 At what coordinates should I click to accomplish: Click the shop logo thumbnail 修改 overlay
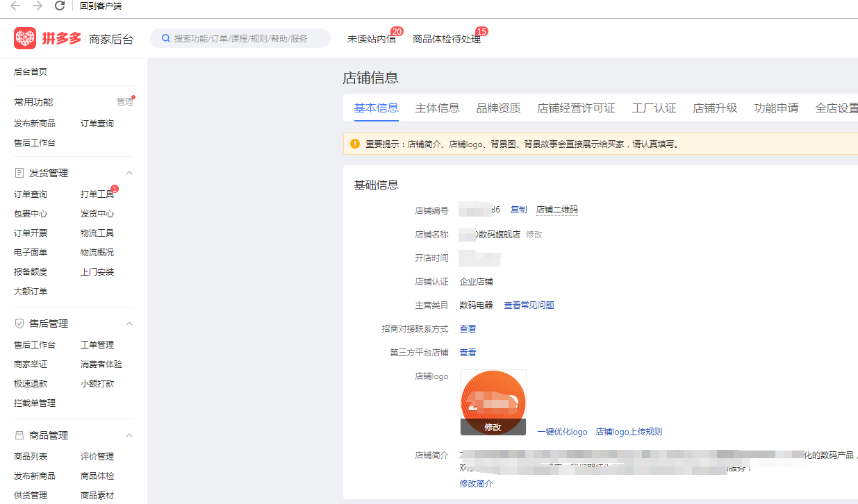pyautogui.click(x=493, y=428)
